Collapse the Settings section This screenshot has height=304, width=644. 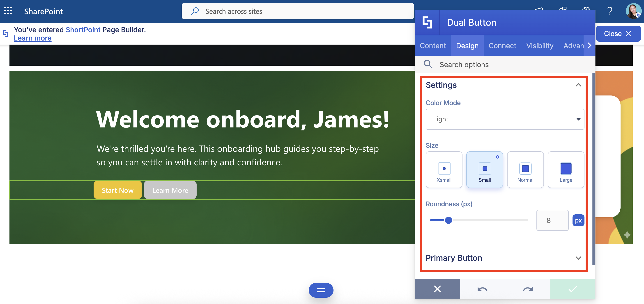point(578,85)
